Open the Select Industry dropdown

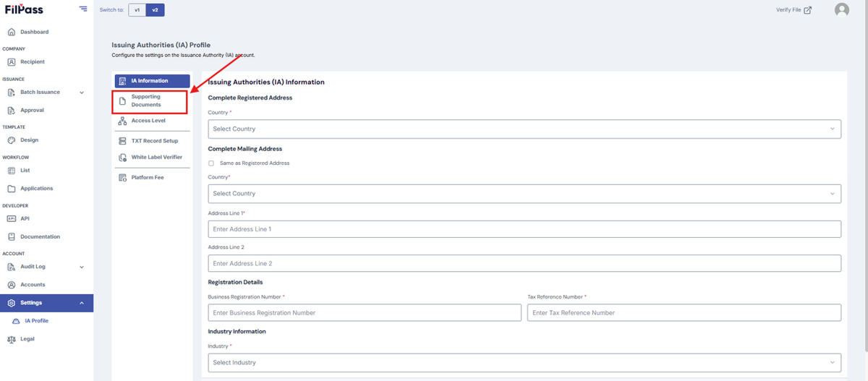pyautogui.click(x=524, y=363)
